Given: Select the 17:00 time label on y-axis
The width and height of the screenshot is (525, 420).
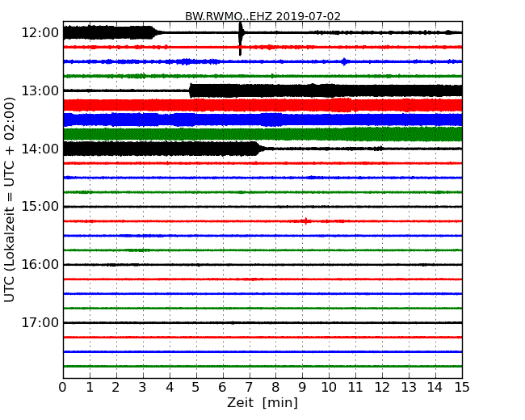Looking at the screenshot, I should pyautogui.click(x=40, y=322).
